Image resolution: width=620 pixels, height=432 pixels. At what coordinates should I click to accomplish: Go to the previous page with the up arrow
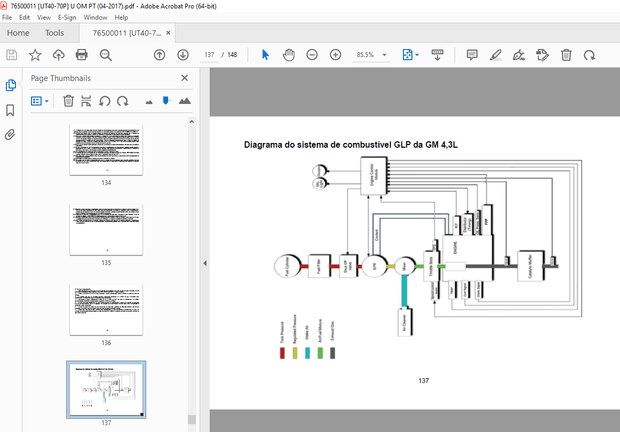click(x=159, y=55)
